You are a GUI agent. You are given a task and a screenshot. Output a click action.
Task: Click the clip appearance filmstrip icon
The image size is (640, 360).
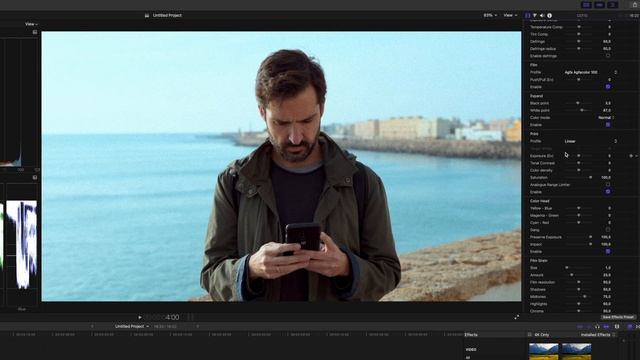pos(617,327)
